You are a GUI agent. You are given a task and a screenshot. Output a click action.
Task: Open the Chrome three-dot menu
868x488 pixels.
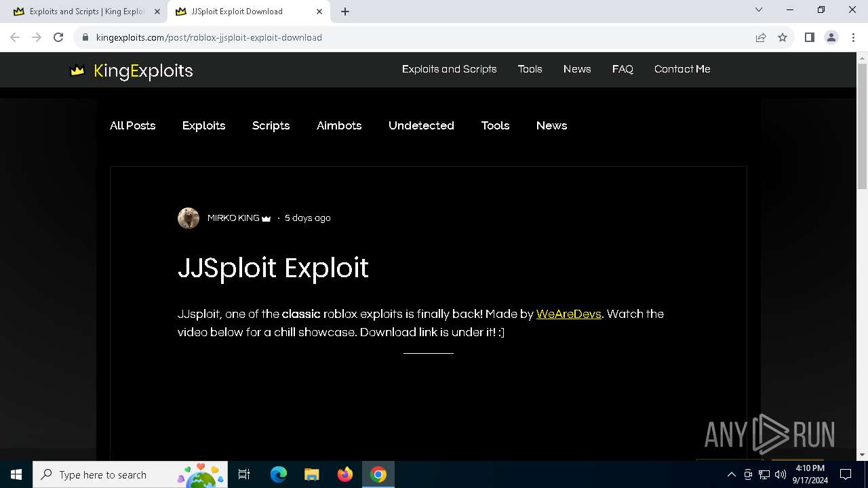(x=853, y=37)
